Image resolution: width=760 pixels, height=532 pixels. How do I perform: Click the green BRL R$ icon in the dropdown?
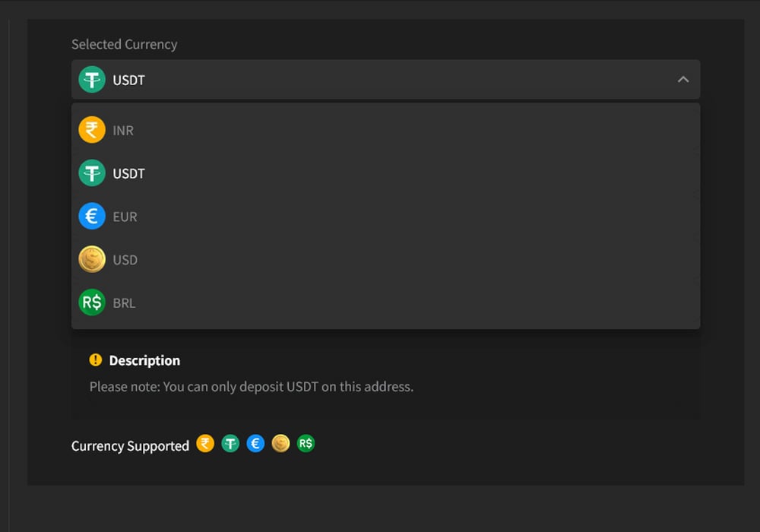pyautogui.click(x=91, y=302)
